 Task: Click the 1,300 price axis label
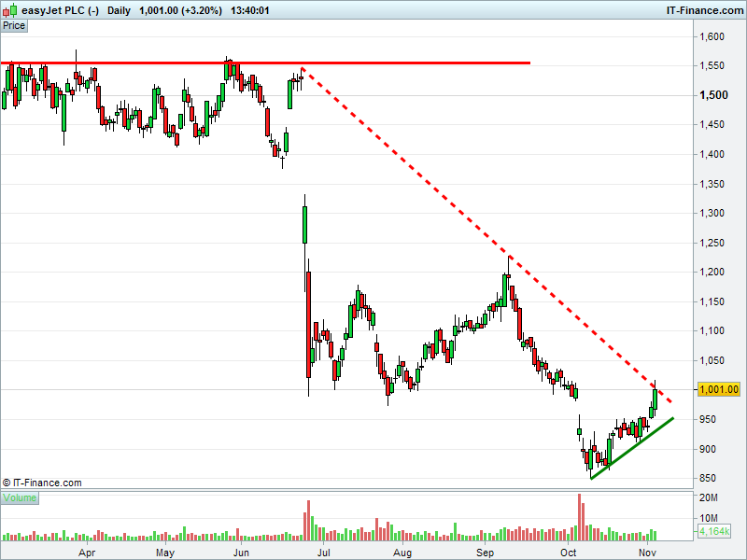click(x=712, y=214)
